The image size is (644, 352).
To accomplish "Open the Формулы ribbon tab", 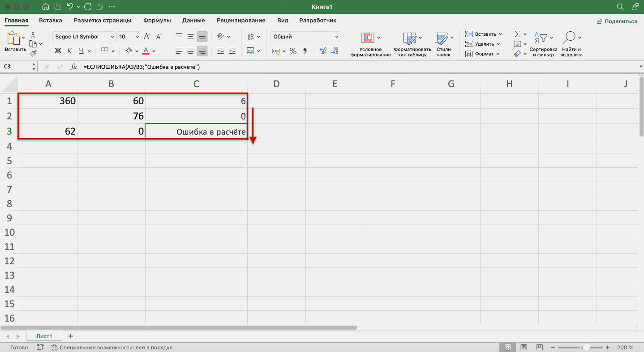I will coord(157,21).
